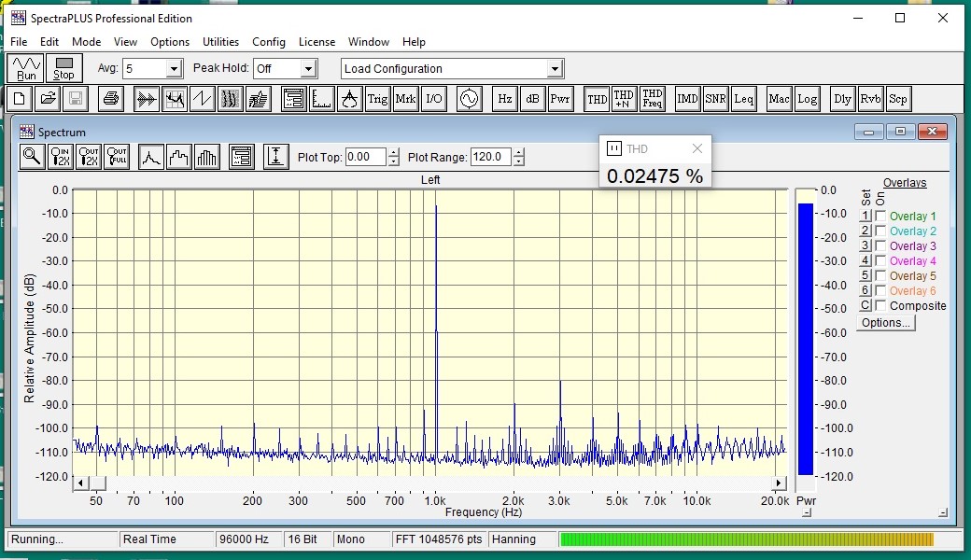971x560 pixels.
Task: Open the Rvb reverberation utility
Action: (x=870, y=99)
